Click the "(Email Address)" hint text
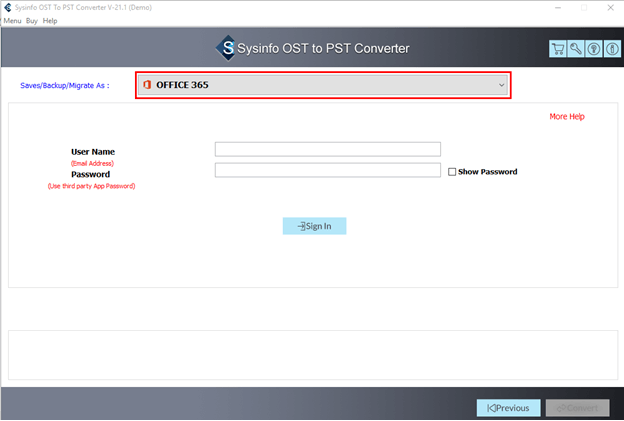 click(92, 163)
